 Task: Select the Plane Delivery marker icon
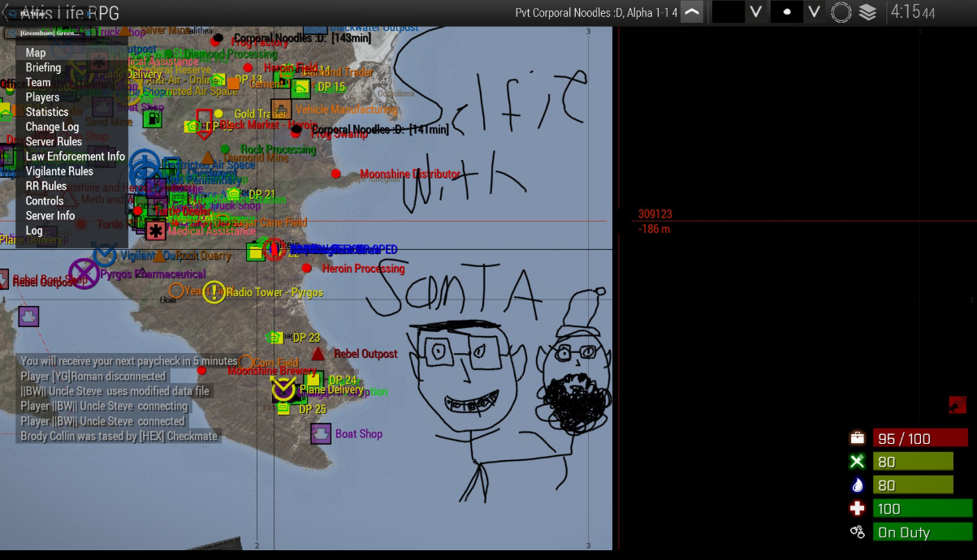pos(283,390)
